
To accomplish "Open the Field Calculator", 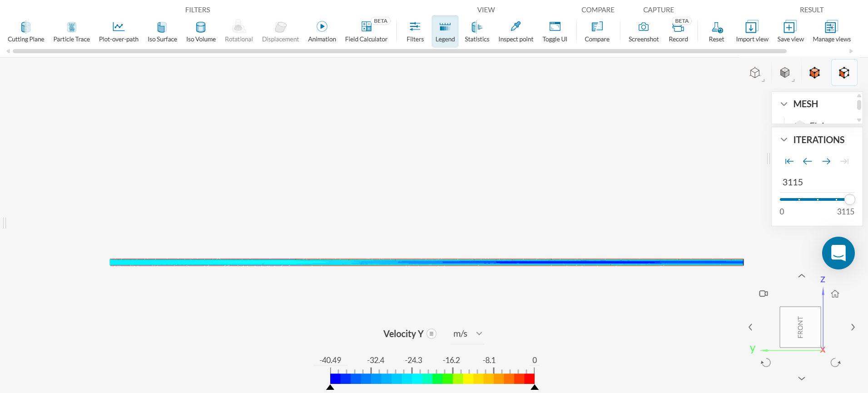I will coord(366,32).
